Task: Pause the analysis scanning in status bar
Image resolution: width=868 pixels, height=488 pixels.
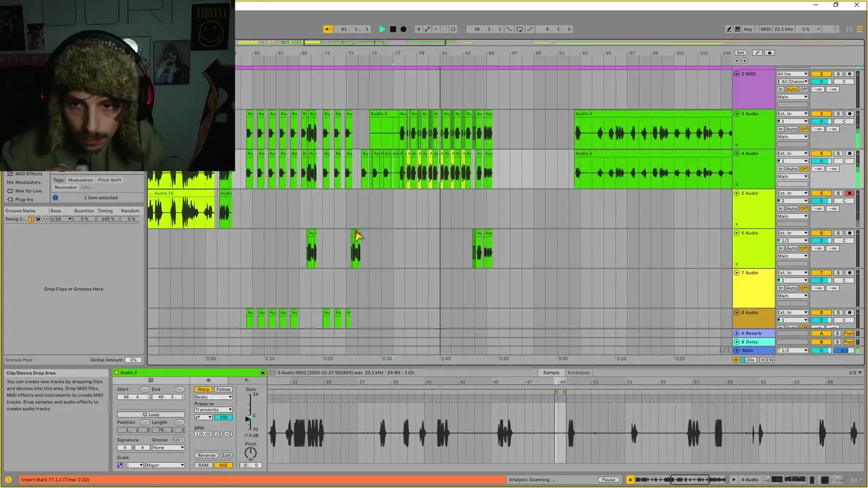Action: click(x=608, y=480)
